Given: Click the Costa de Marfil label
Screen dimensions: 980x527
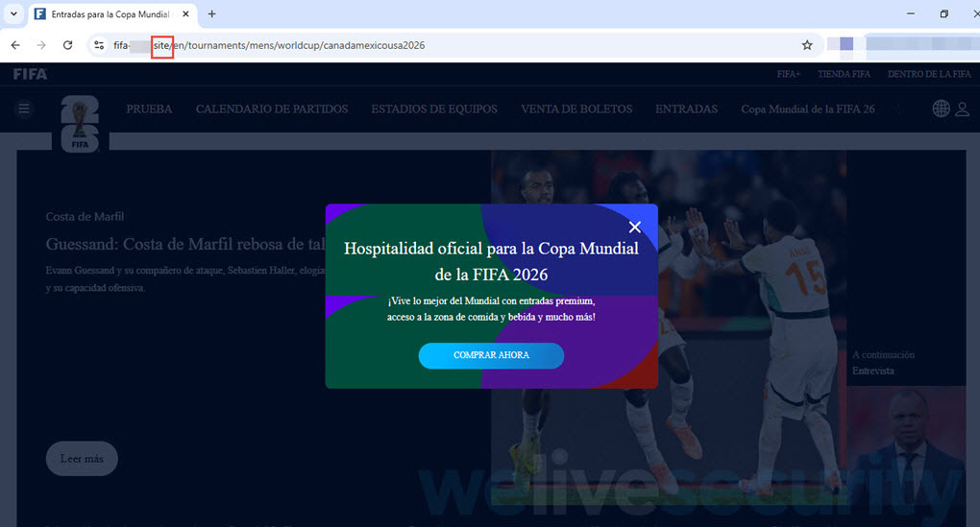Looking at the screenshot, I should [85, 217].
